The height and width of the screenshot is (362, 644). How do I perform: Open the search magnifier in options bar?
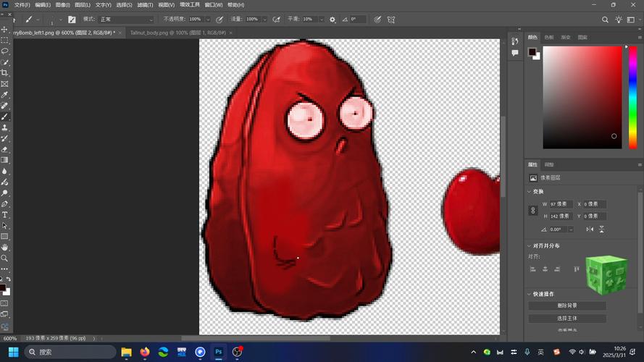tap(605, 20)
